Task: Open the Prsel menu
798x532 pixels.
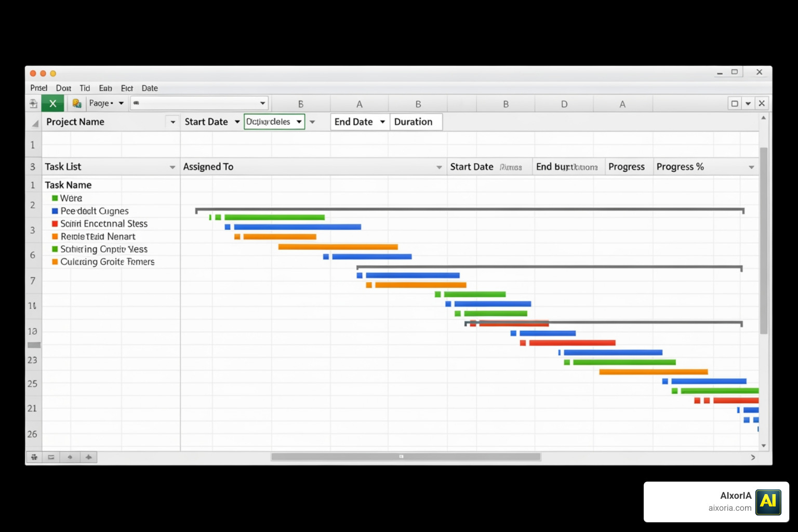Action: (39, 88)
